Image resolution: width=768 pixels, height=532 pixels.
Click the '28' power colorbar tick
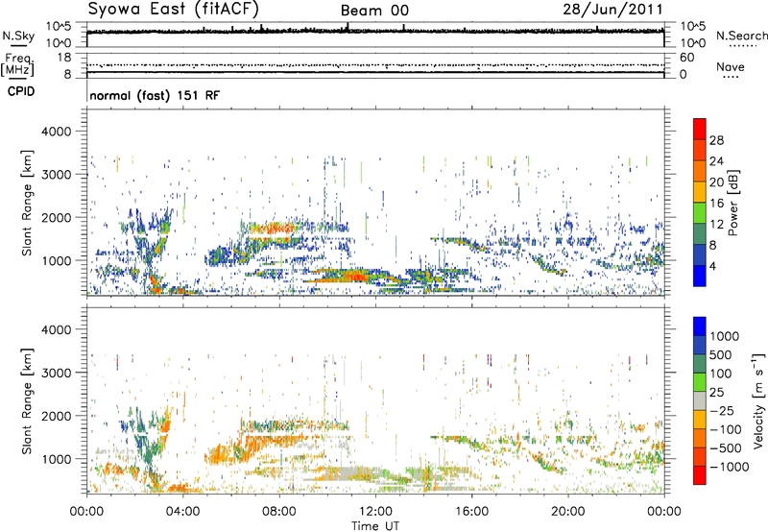point(716,140)
